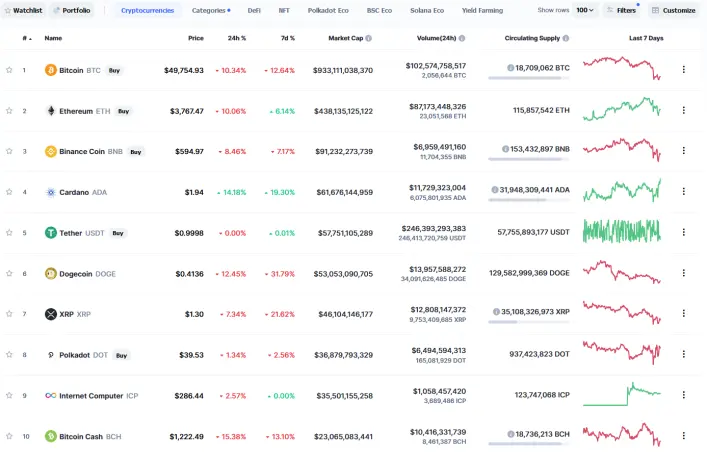The width and height of the screenshot is (707, 453).
Task: Click Internet Computer 7-day sparkline chart
Action: point(622,394)
